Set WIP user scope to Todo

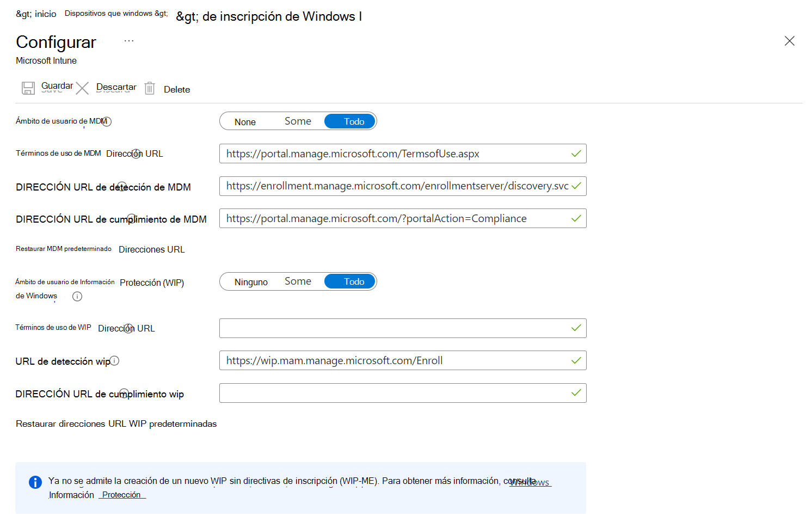pyautogui.click(x=350, y=281)
